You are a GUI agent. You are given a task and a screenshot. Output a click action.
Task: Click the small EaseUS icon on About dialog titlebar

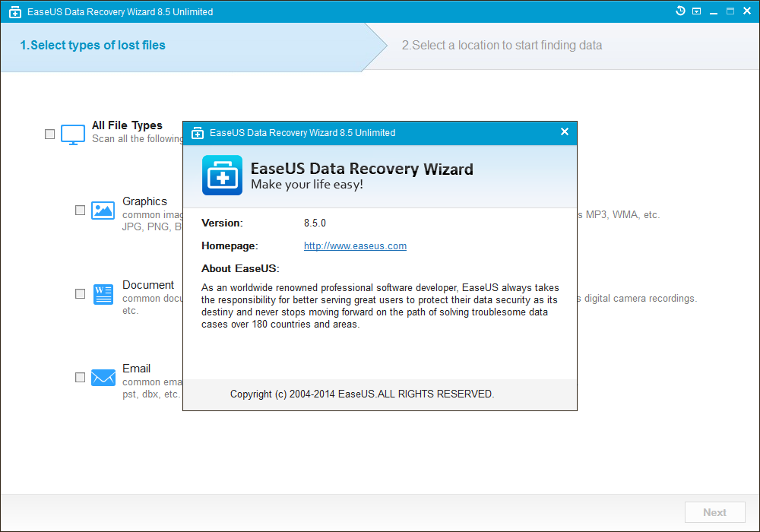(x=197, y=132)
